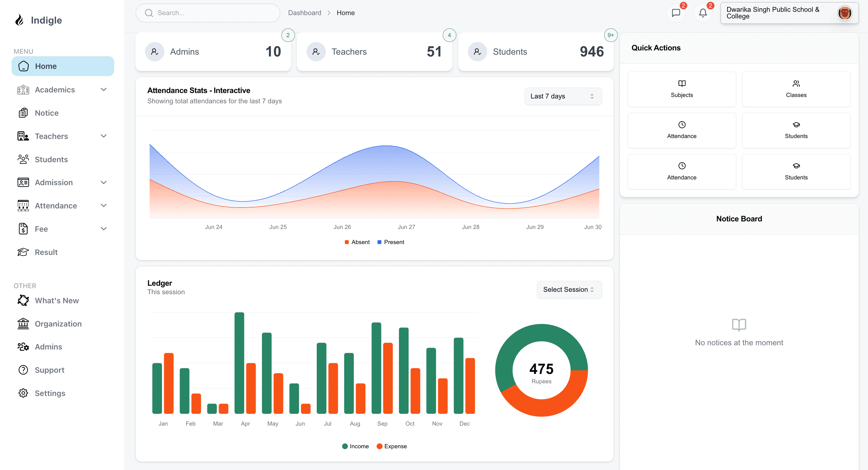Image resolution: width=868 pixels, height=470 pixels.
Task: Open the notifications bell icon
Action: tap(703, 13)
